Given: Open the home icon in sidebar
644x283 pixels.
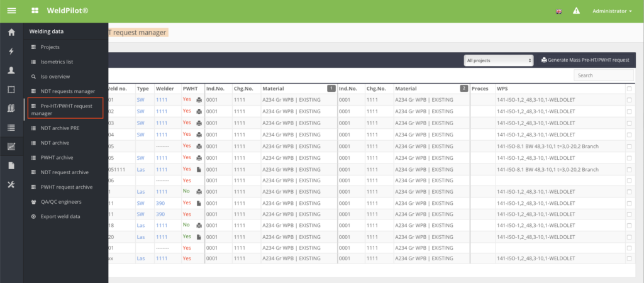Looking at the screenshot, I should click(x=11, y=32).
